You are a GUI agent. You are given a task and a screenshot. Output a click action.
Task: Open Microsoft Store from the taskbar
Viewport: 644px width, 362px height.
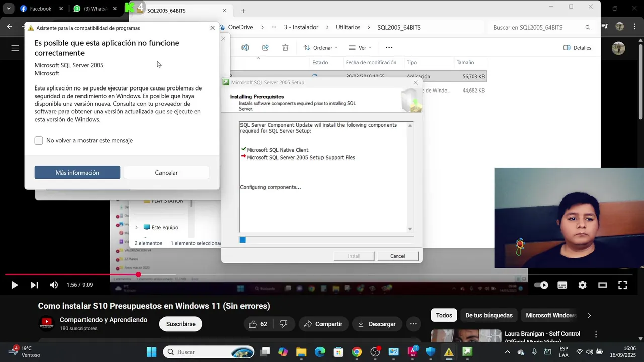(338, 352)
